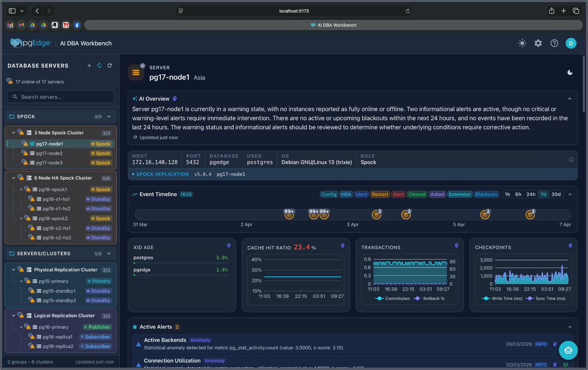Open the user avatar menu labeled D

point(571,43)
